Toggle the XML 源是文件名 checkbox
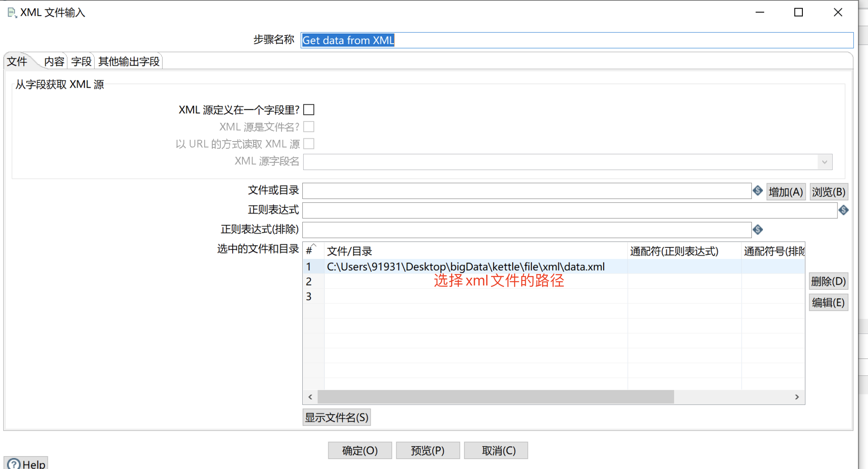 pyautogui.click(x=309, y=126)
